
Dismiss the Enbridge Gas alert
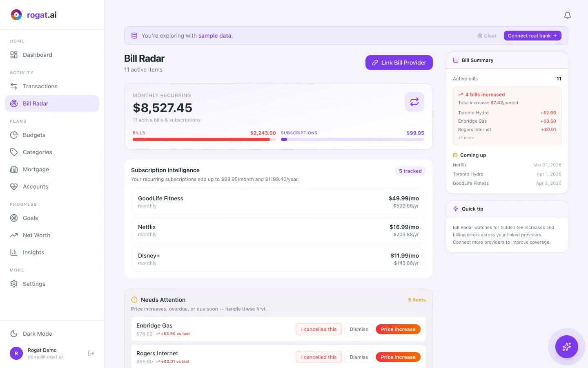pos(359,329)
